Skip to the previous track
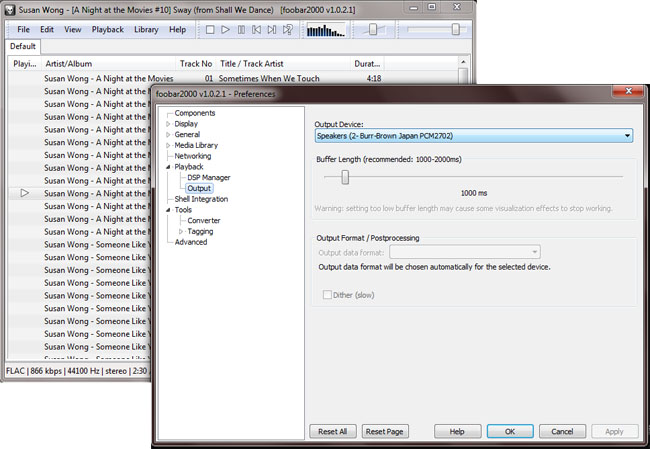The image size is (650, 449). (257, 30)
